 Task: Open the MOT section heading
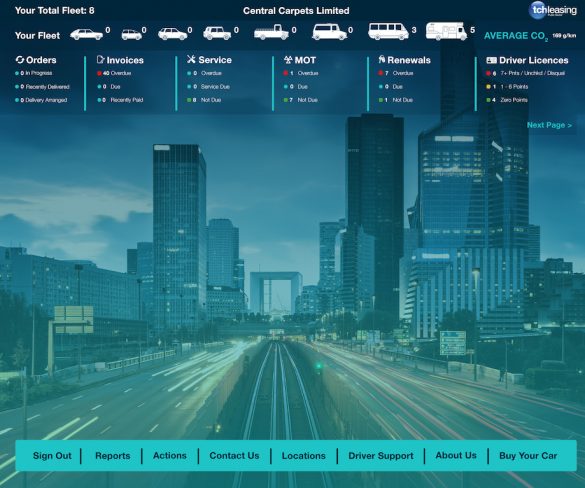click(305, 60)
